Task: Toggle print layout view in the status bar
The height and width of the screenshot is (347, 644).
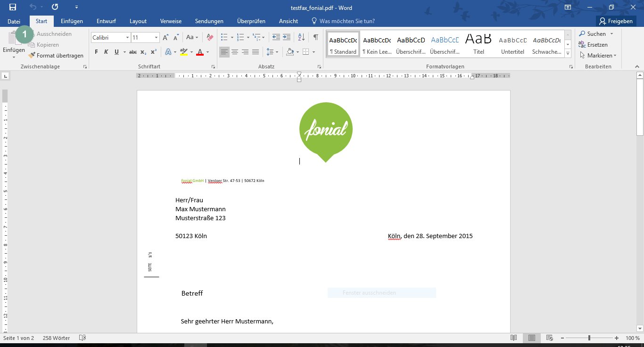Action: pos(532,338)
